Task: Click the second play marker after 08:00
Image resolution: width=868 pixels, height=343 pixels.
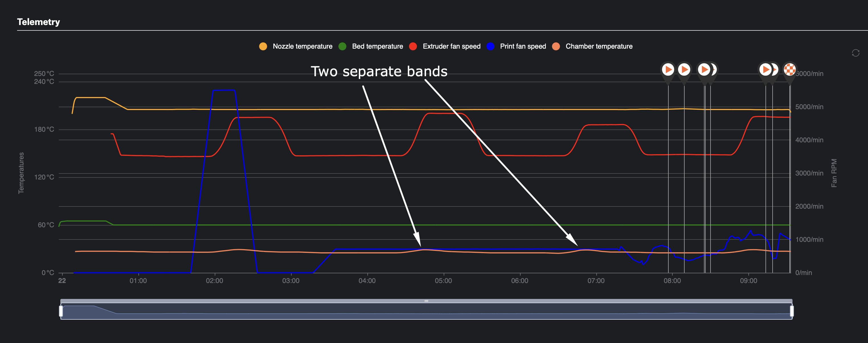Action: point(684,70)
